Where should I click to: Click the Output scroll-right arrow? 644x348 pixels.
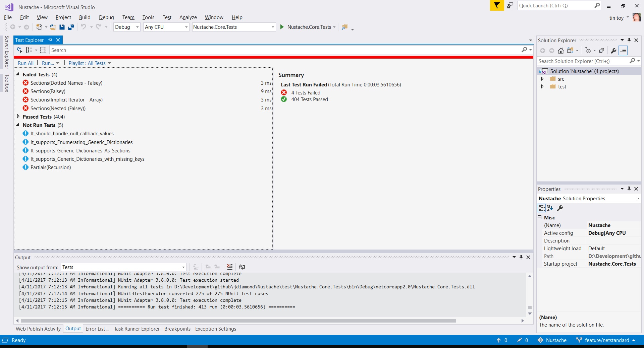click(522, 321)
